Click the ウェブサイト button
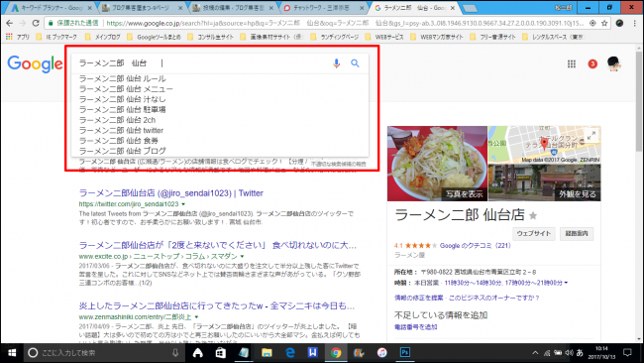The width and height of the screenshot is (644, 363). click(x=533, y=233)
